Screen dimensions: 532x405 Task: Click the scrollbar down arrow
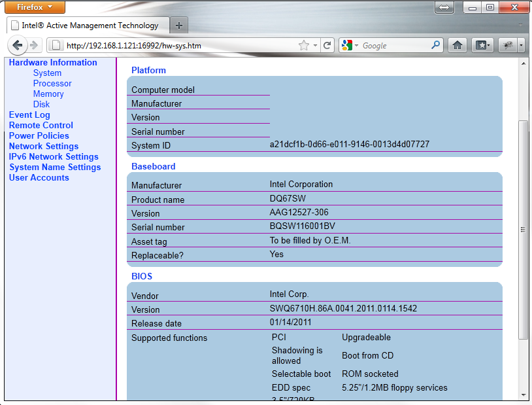524,395
